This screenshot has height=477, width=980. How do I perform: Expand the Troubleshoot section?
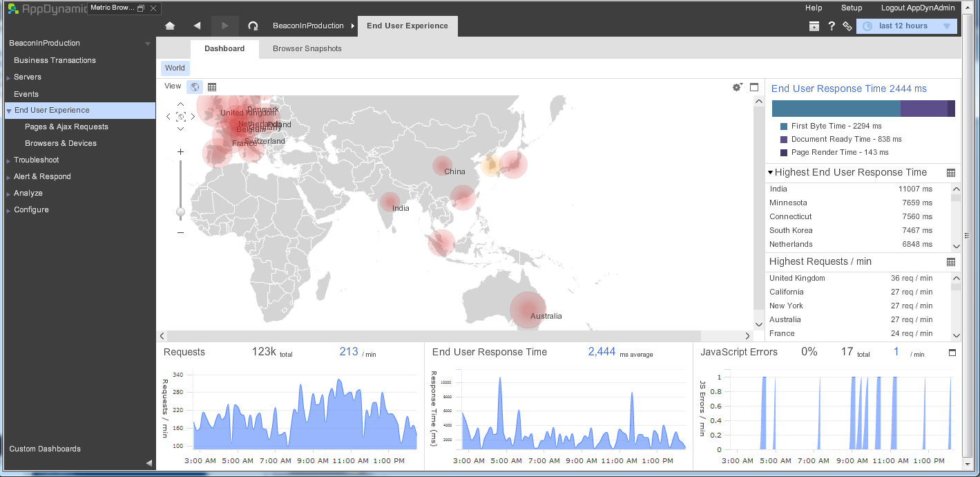coord(8,160)
